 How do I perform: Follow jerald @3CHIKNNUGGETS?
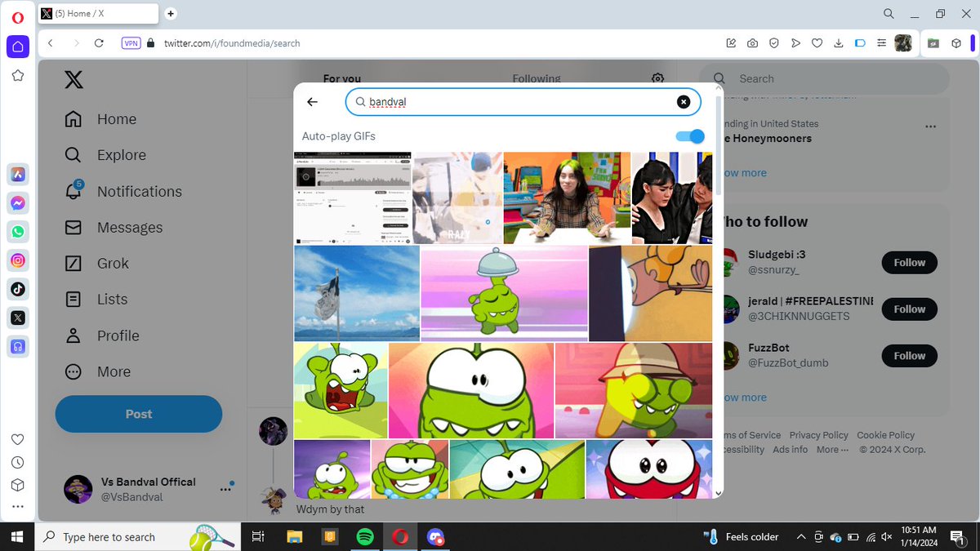(909, 309)
